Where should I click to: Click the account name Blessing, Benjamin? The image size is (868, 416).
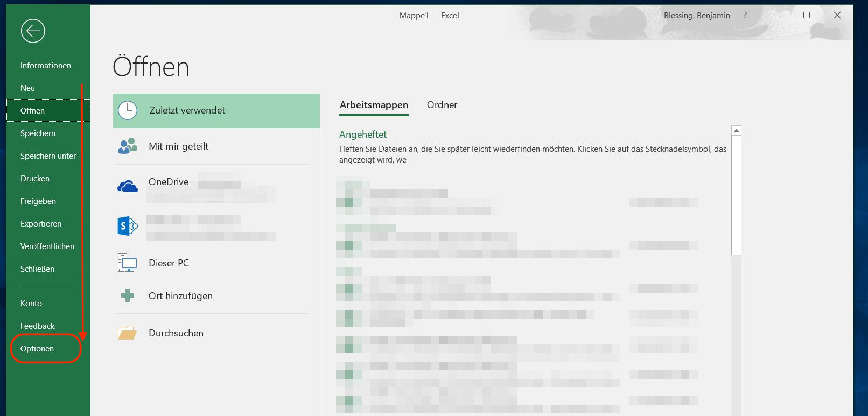coord(697,16)
